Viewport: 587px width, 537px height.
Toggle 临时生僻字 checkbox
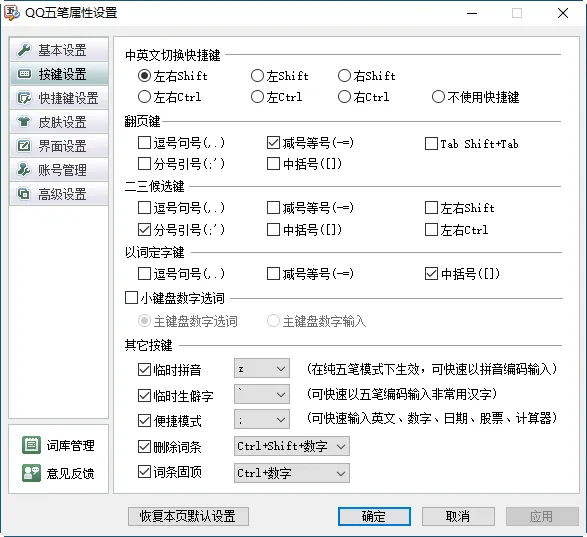pos(145,395)
